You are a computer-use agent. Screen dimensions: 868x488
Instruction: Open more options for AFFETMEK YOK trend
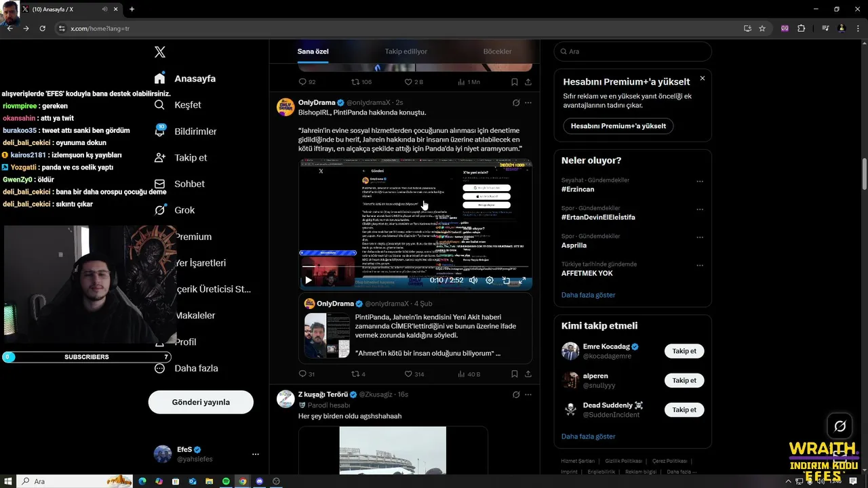pyautogui.click(x=700, y=265)
